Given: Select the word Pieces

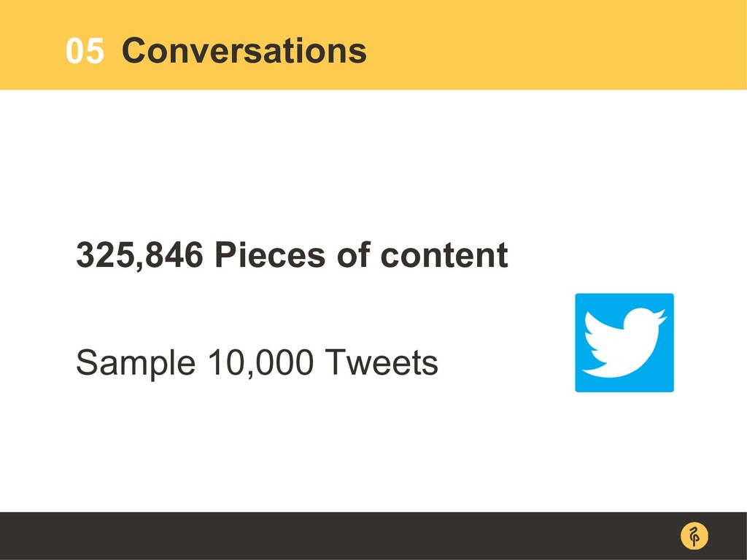Looking at the screenshot, I should tap(271, 254).
